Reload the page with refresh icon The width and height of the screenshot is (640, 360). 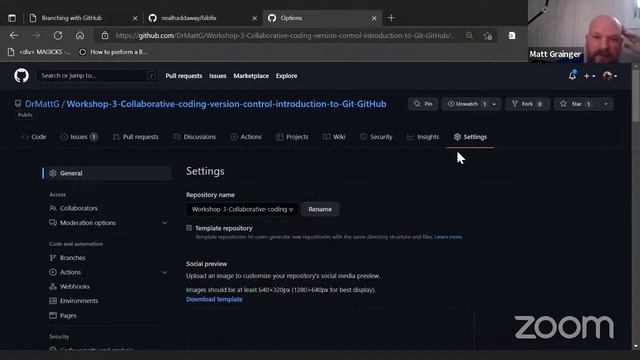[58, 36]
